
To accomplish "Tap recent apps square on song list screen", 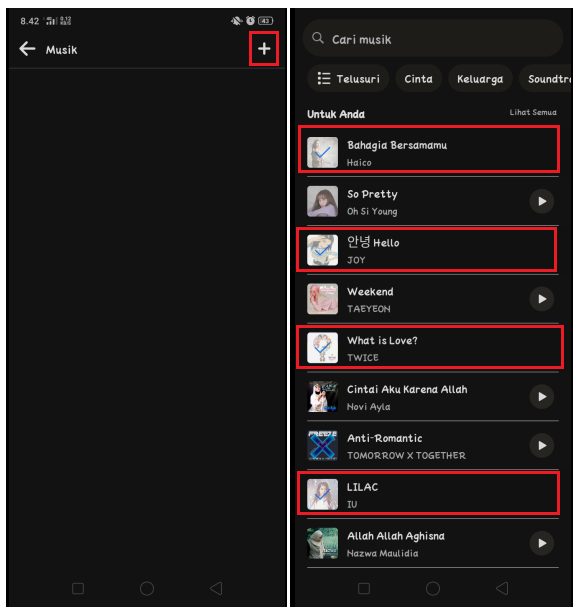I will click(364, 588).
